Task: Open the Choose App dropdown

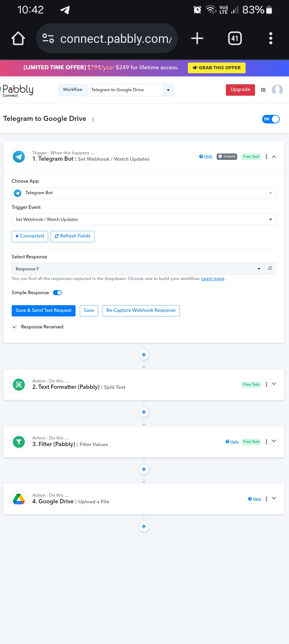Action: point(144,193)
